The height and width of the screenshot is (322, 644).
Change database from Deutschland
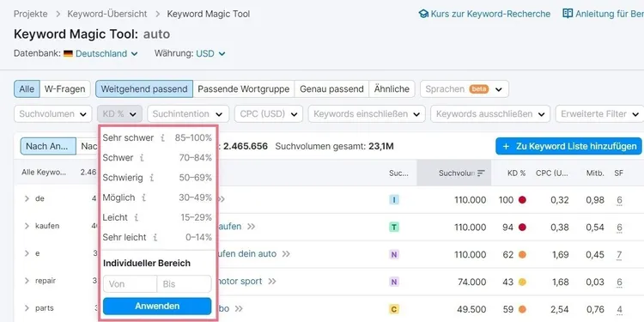pos(106,54)
